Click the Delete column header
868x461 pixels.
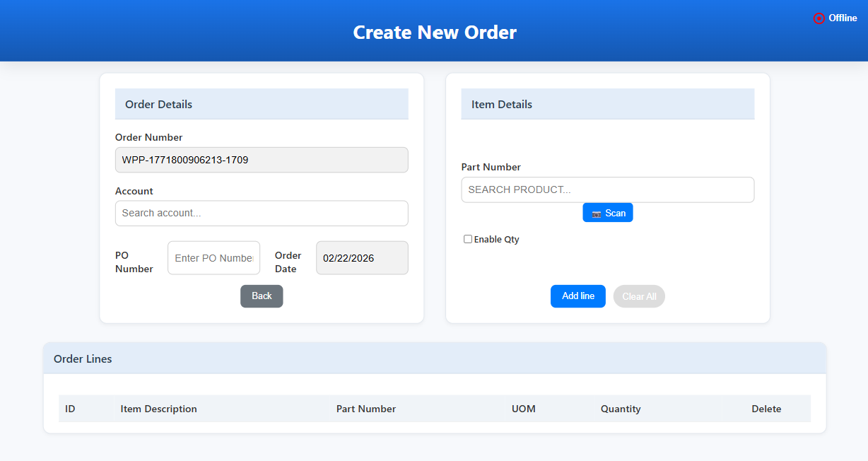pyautogui.click(x=766, y=409)
